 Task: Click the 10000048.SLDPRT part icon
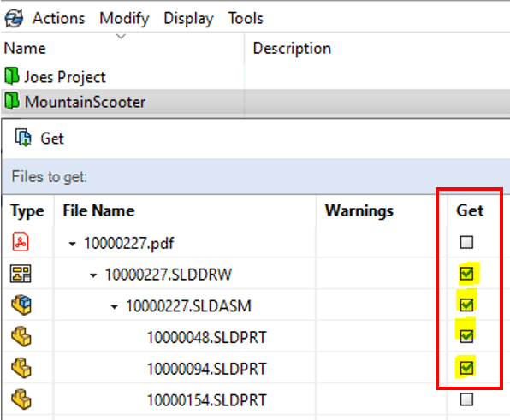click(x=21, y=336)
